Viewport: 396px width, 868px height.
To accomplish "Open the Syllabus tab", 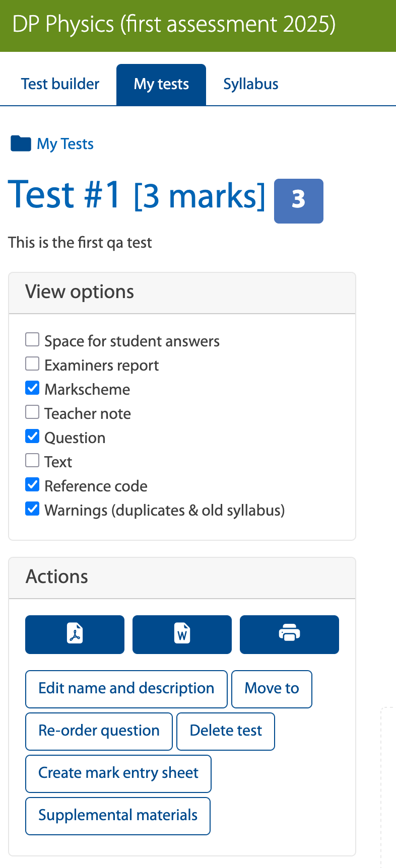I will click(x=250, y=84).
